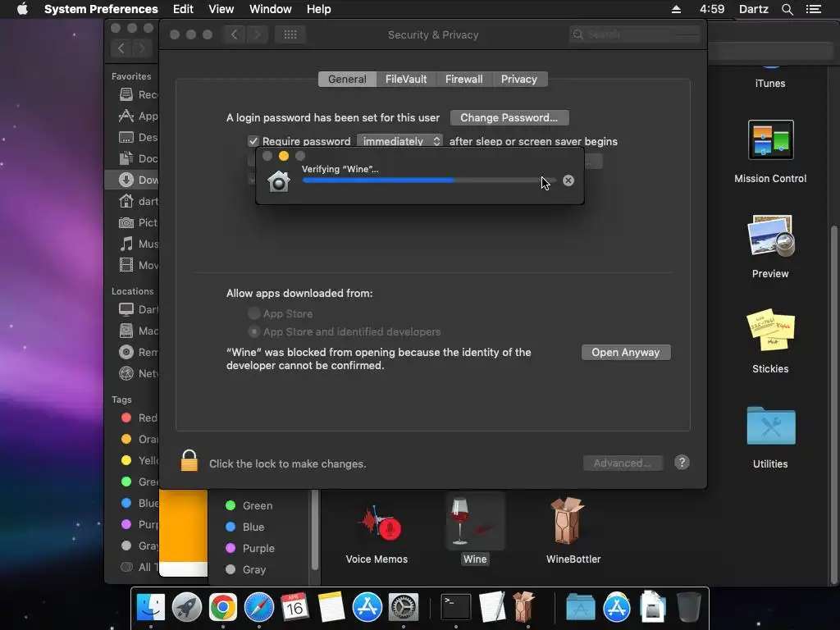The width and height of the screenshot is (840, 630).
Task: Select Purple tag in rear Finder list
Action: coord(250,549)
